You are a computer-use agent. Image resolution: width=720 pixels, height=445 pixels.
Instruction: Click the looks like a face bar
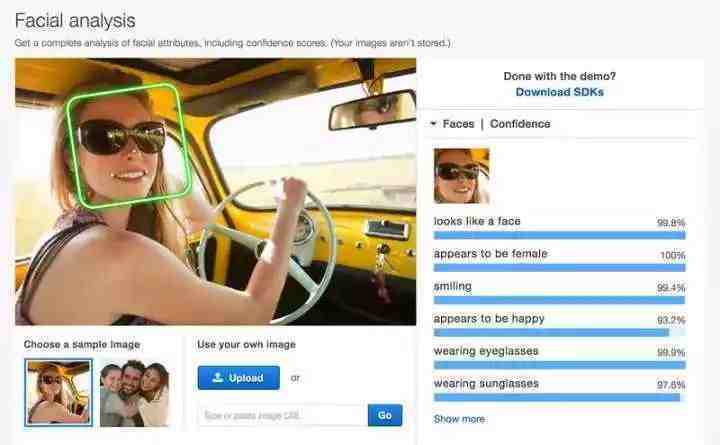(559, 236)
